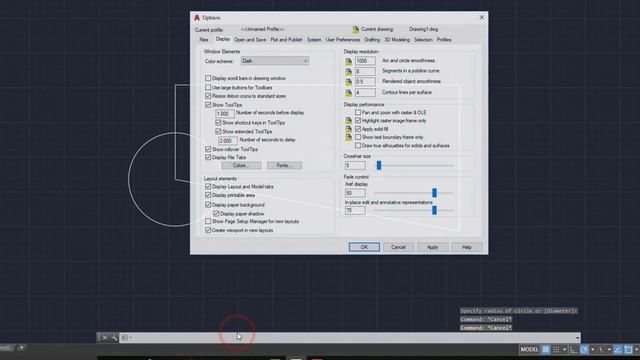This screenshot has width=640, height=360.
Task: Uncheck Show rollover ToolTips
Action: click(208, 149)
